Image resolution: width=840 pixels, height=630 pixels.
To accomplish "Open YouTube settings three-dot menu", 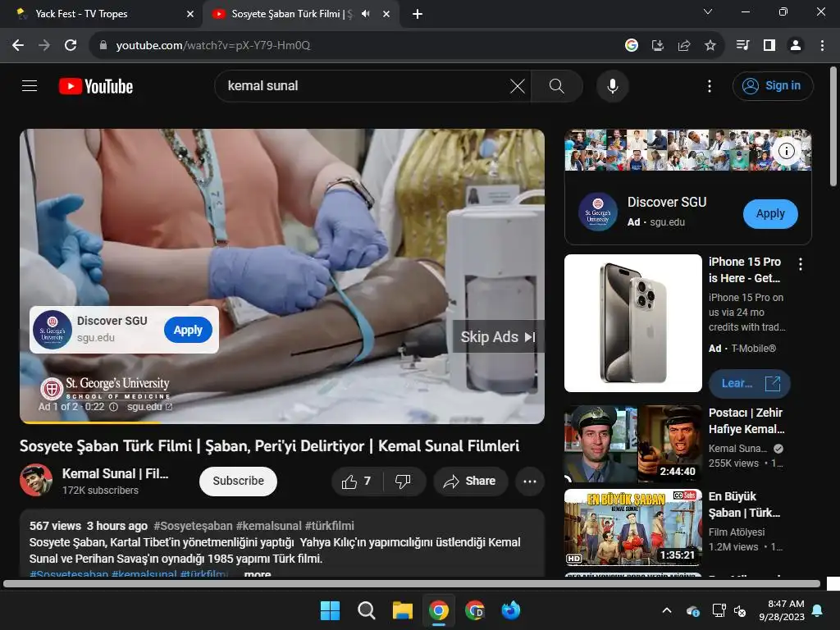I will [710, 85].
